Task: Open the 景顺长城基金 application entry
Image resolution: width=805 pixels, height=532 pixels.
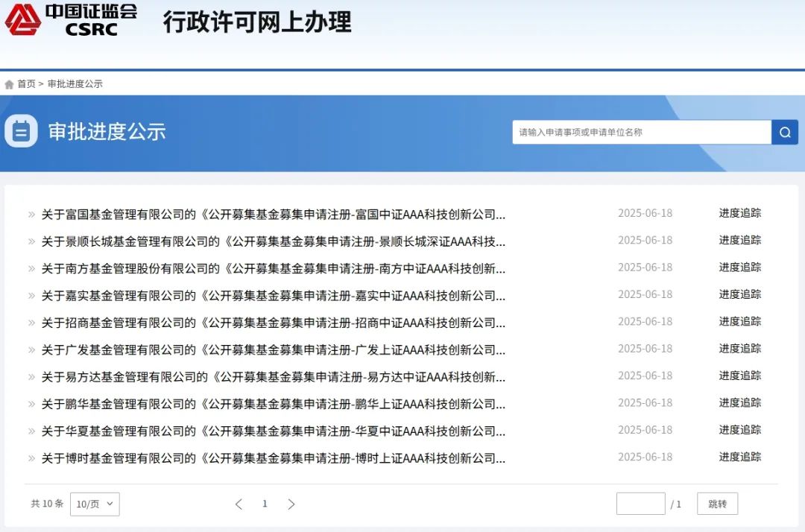Action: coord(273,241)
